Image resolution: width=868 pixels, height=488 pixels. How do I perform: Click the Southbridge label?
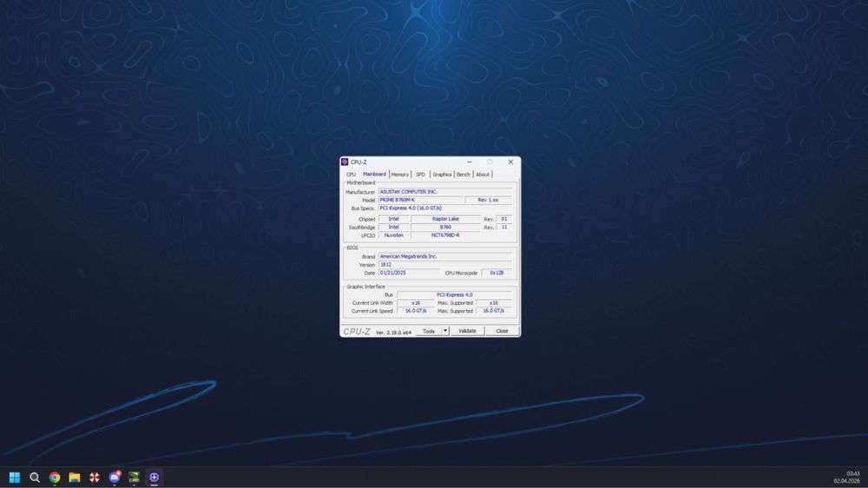pos(362,228)
